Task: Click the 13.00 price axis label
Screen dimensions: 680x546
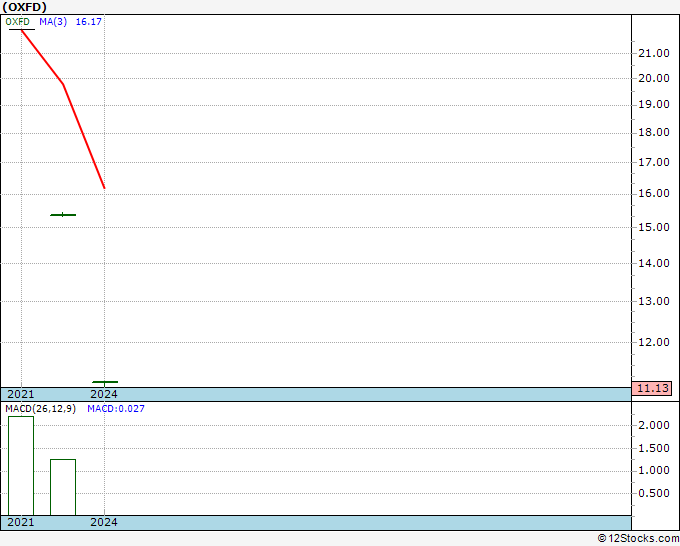Action: pyautogui.click(x=654, y=301)
